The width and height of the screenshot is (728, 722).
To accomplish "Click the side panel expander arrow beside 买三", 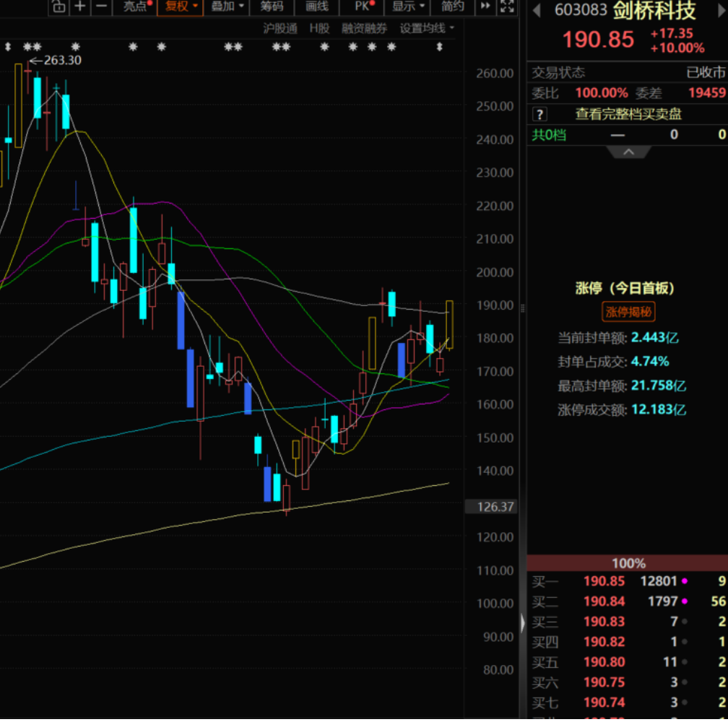I will click(522, 622).
